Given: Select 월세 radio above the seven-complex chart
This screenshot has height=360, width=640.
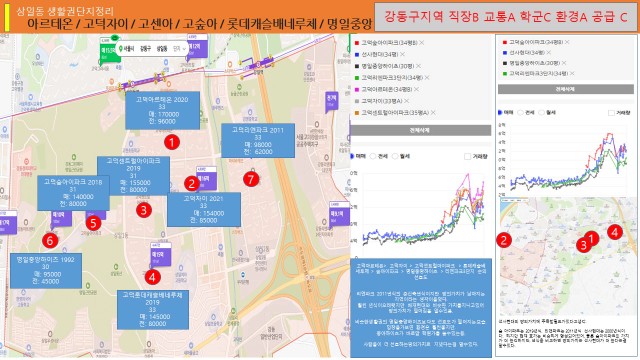Looking at the screenshot, I should (x=395, y=156).
